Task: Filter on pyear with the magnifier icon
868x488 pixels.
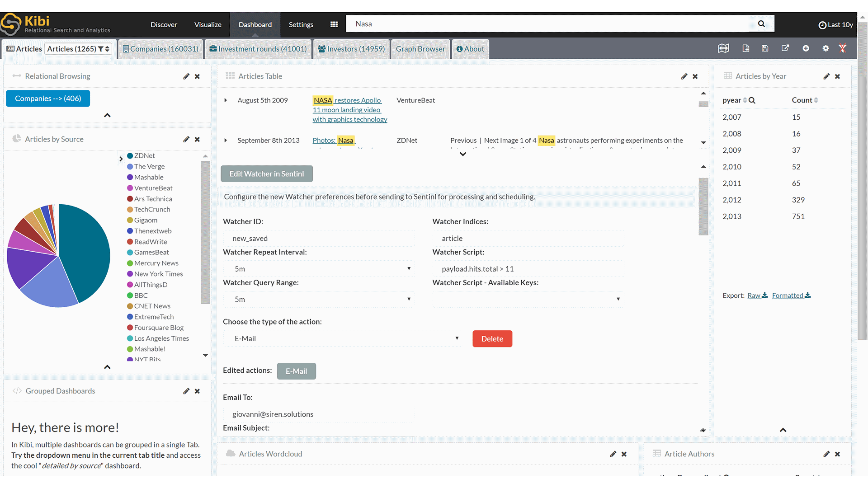Action: [x=752, y=100]
